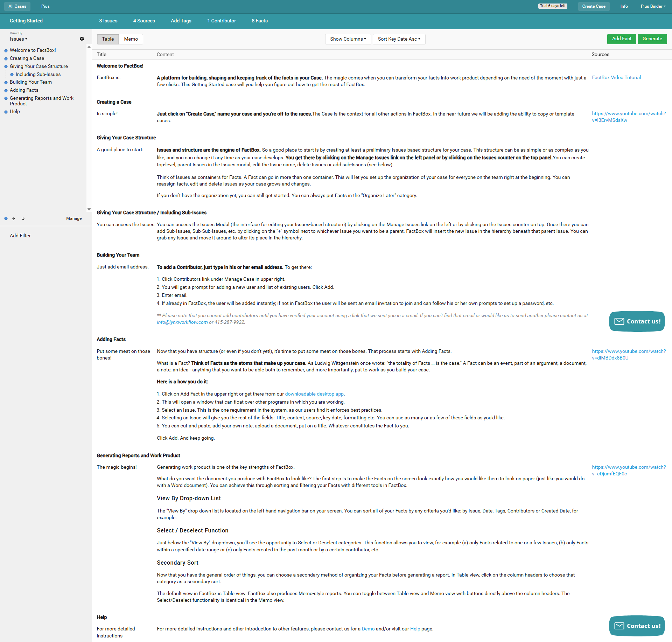The image size is (672, 642).
Task: Click the issue list scroll down arrow
Action: point(89,209)
